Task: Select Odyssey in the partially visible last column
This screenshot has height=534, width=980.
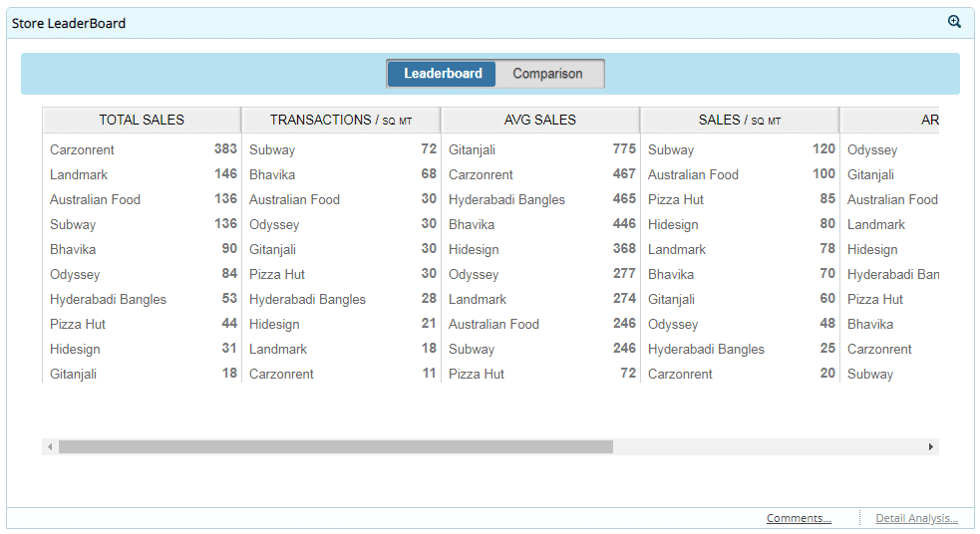Action: click(x=872, y=149)
